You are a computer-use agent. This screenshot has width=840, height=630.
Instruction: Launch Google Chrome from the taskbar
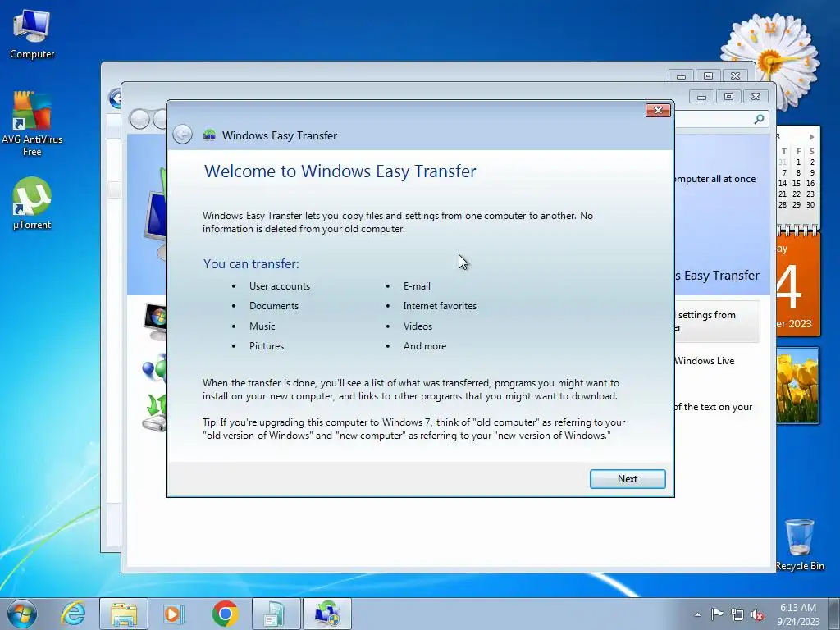pyautogui.click(x=225, y=614)
